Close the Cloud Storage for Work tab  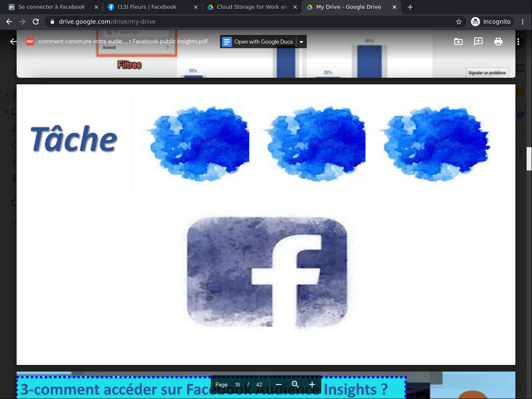[x=295, y=7]
